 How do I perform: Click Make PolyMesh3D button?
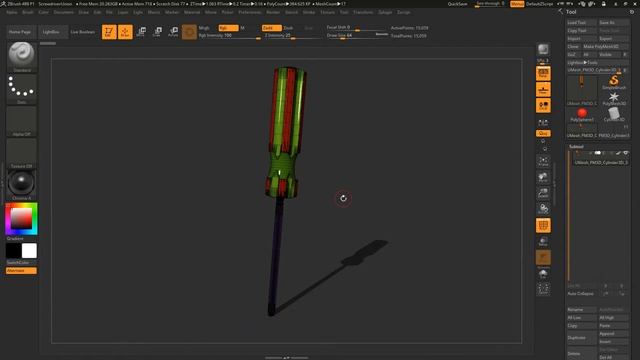[x=606, y=47]
